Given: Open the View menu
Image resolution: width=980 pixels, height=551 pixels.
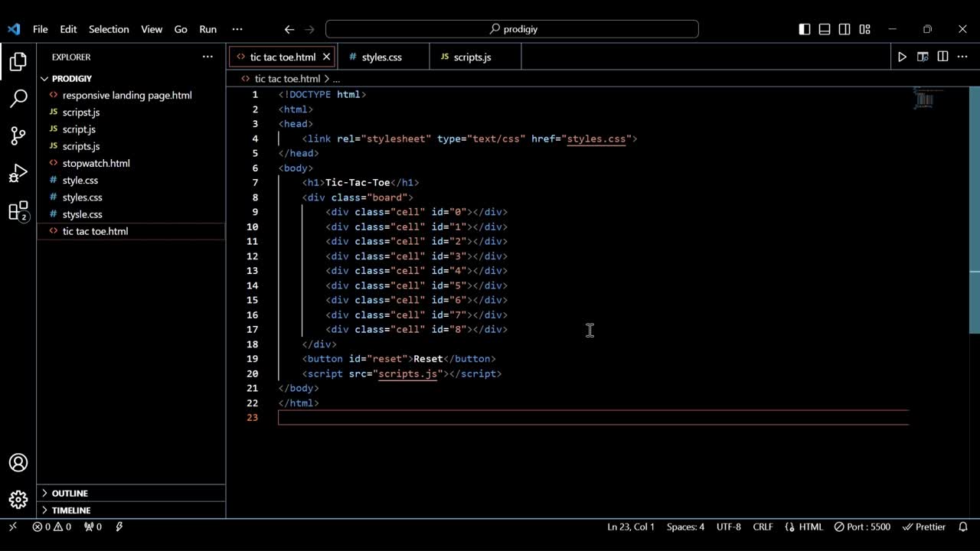Looking at the screenshot, I should click(152, 29).
